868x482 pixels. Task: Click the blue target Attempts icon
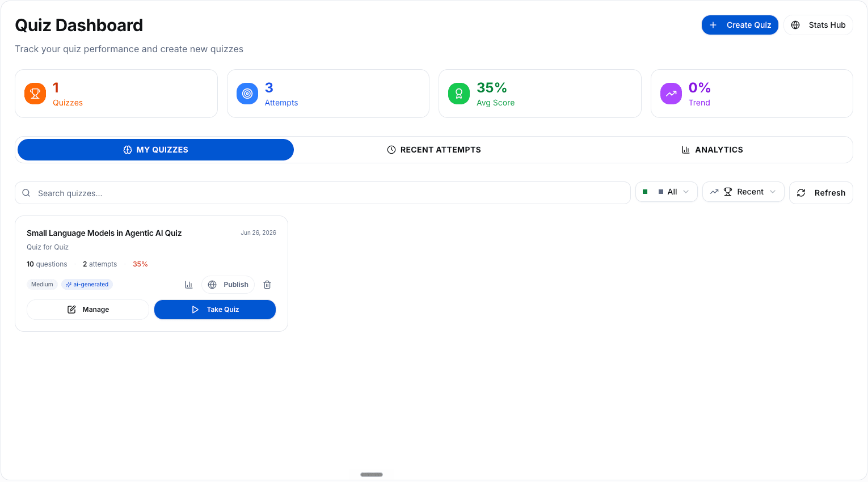pos(247,94)
